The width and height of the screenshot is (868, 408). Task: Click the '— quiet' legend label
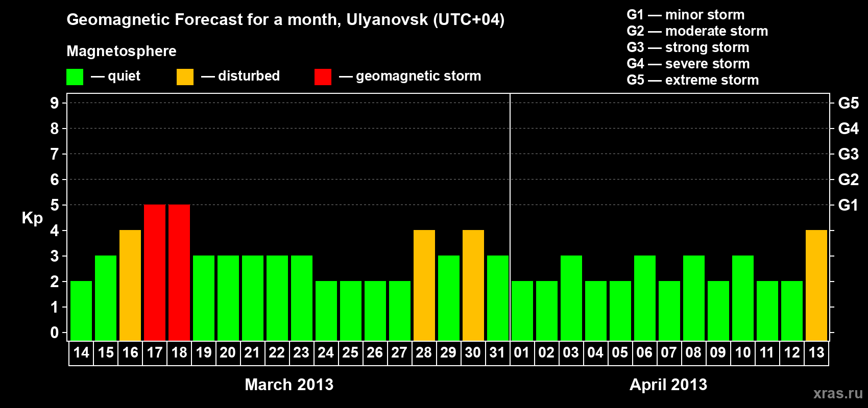pos(115,76)
